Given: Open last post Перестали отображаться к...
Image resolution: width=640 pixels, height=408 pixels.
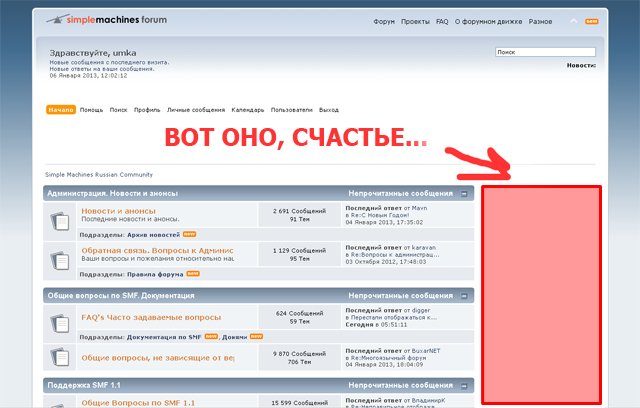Looking at the screenshot, I should (x=394, y=317).
